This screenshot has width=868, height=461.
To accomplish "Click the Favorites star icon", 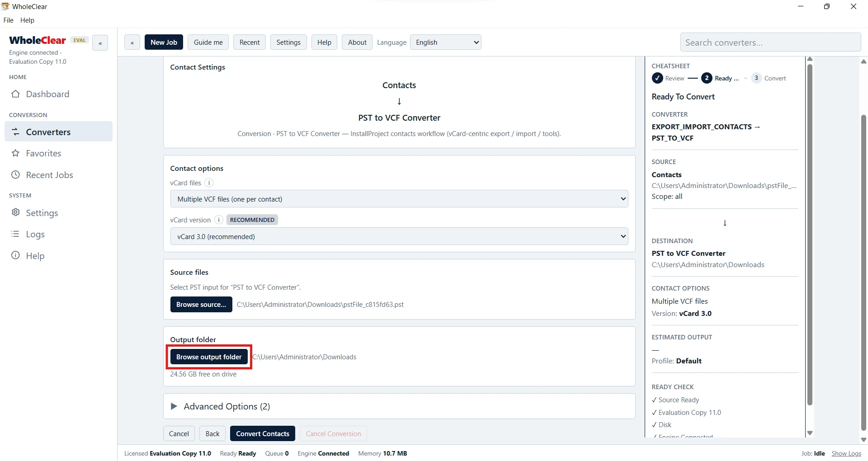I will (x=15, y=153).
